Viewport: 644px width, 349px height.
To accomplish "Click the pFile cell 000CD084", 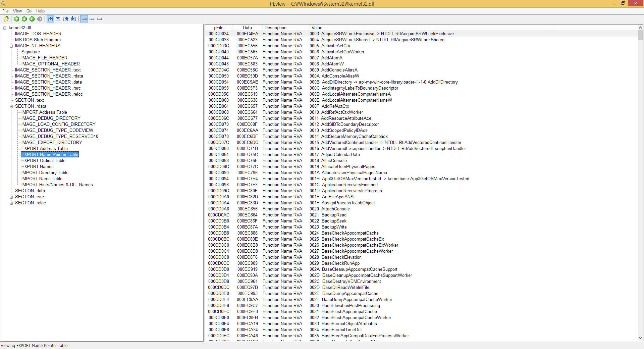I will (x=219, y=155).
